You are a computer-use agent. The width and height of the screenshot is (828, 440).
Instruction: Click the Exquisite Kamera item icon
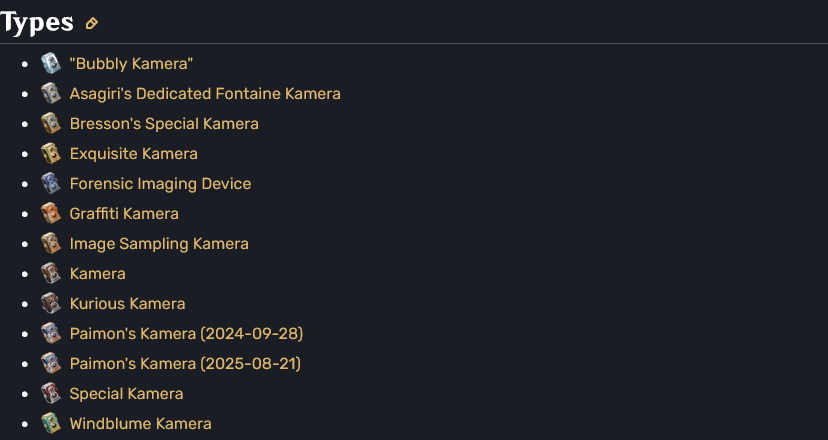coord(51,154)
